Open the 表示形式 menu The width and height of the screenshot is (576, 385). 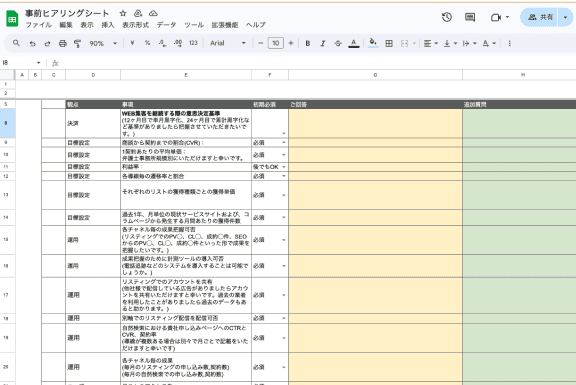pos(135,25)
